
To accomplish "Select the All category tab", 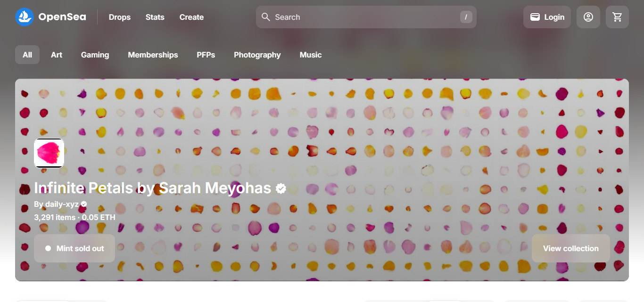I will tap(27, 55).
